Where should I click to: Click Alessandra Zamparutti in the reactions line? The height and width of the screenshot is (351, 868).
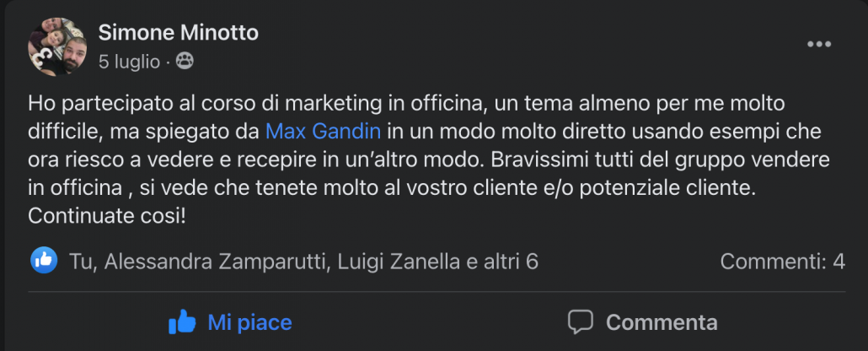point(215,262)
